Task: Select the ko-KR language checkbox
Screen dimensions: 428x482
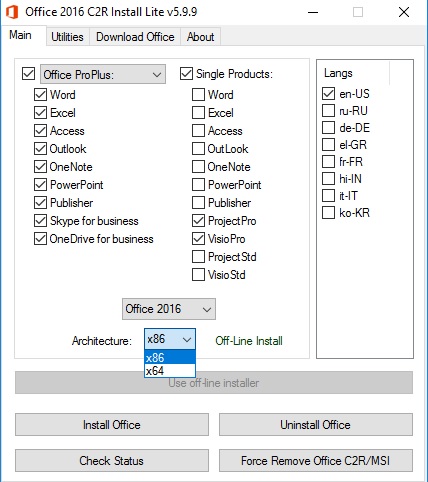Action: [x=328, y=213]
